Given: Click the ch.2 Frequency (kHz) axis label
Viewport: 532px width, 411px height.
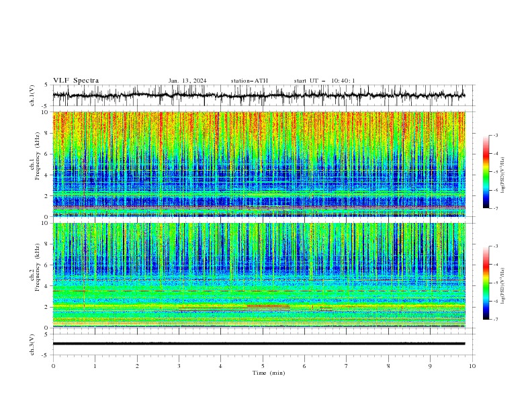Looking at the screenshot, I should coord(35,267).
